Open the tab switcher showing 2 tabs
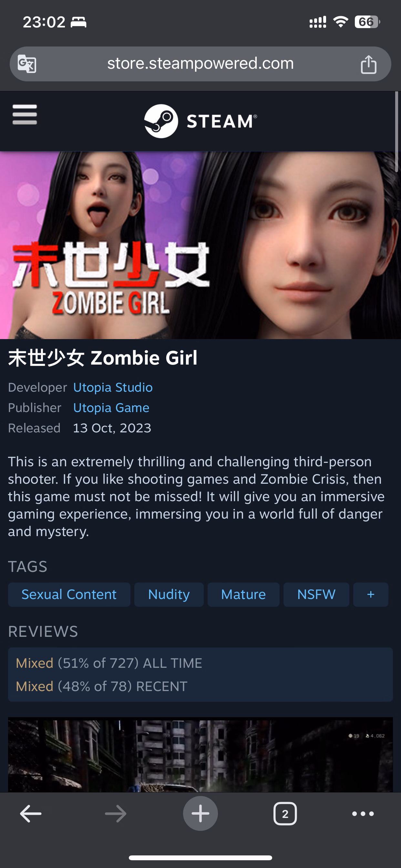401x868 pixels. [285, 814]
